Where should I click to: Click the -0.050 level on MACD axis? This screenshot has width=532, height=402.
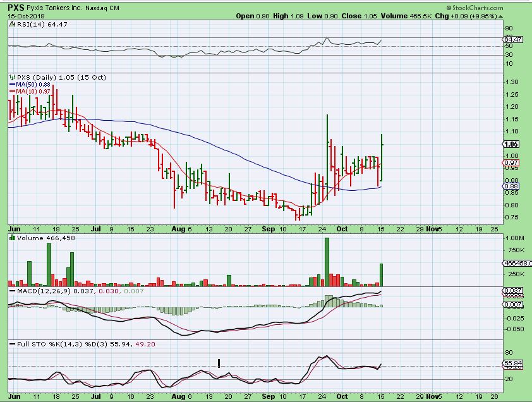click(x=514, y=329)
